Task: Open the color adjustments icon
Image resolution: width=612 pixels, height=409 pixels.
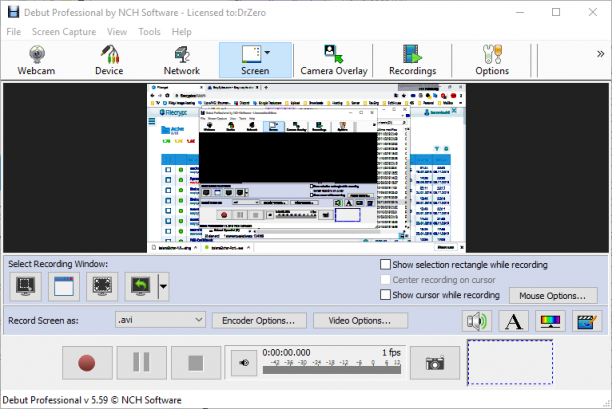Action: point(550,321)
